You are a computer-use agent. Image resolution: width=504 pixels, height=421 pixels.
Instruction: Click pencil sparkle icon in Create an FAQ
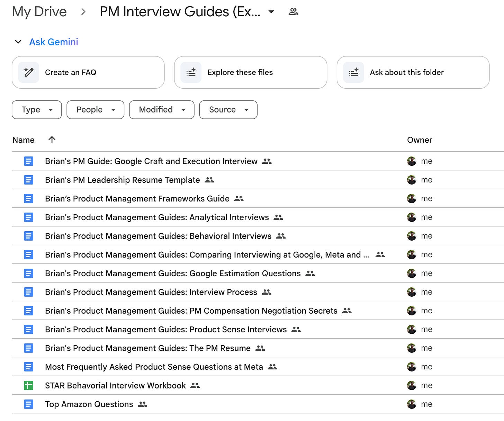point(28,72)
